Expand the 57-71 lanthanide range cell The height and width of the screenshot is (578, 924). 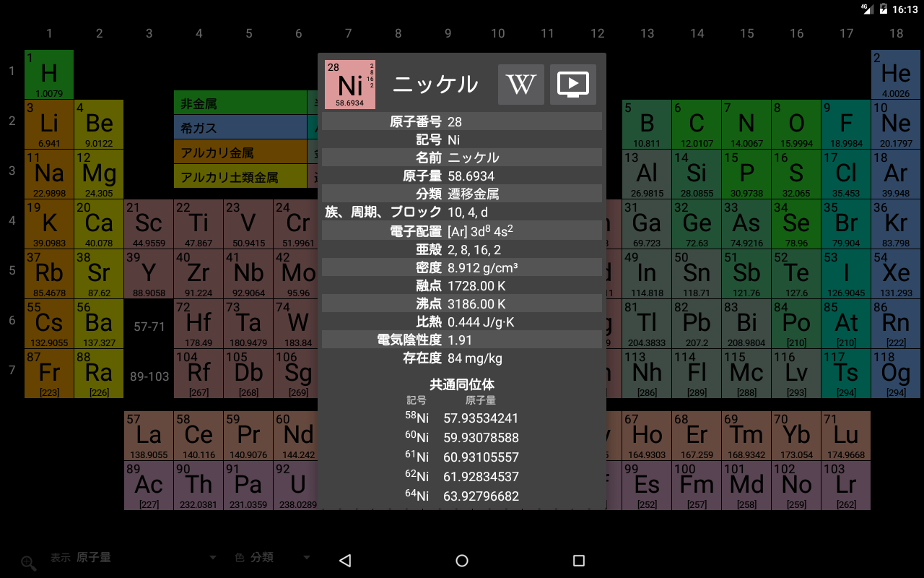click(149, 327)
